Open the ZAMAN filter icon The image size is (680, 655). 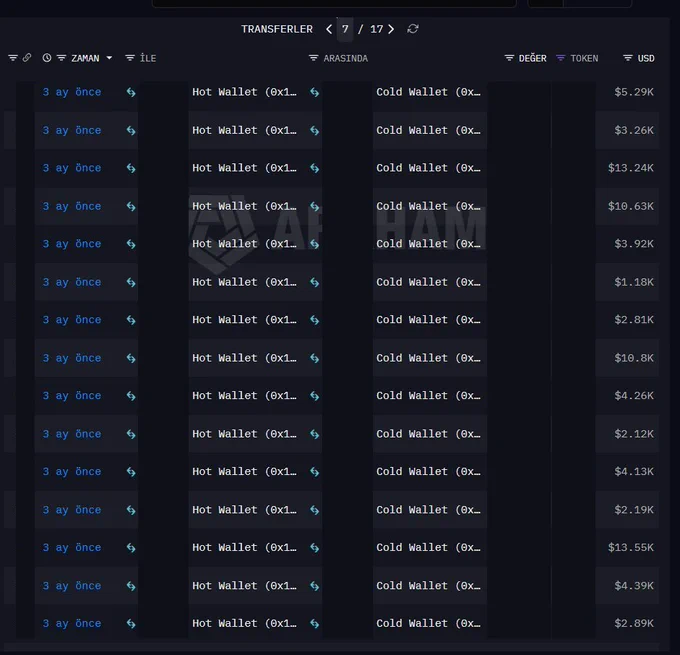point(62,58)
